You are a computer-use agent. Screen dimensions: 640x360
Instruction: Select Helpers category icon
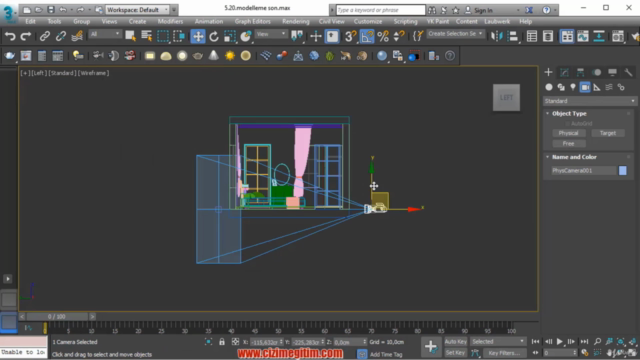(597, 87)
